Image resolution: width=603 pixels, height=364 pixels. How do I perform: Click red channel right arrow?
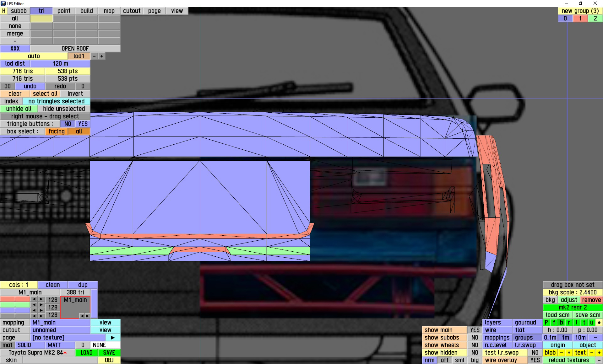coord(41,299)
